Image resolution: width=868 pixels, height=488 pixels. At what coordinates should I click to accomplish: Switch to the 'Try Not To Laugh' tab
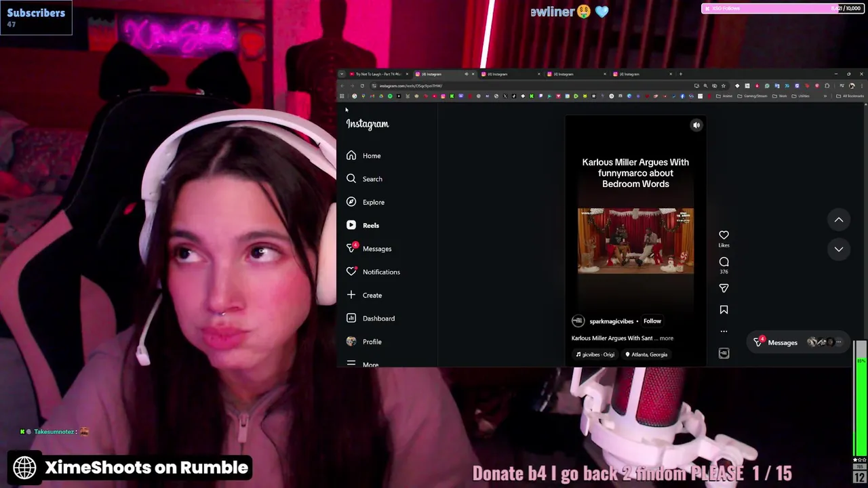[378, 74]
